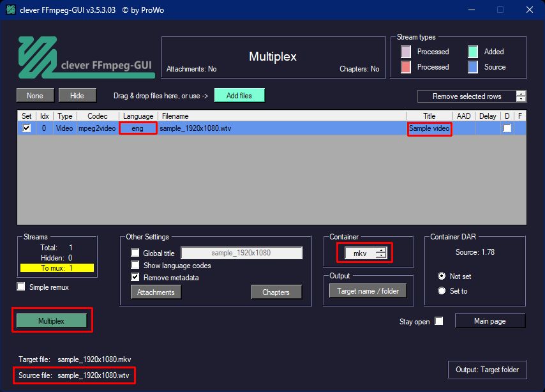The height and width of the screenshot is (392, 545).
Task: Click up arrow on container format spinner
Action: point(381,250)
